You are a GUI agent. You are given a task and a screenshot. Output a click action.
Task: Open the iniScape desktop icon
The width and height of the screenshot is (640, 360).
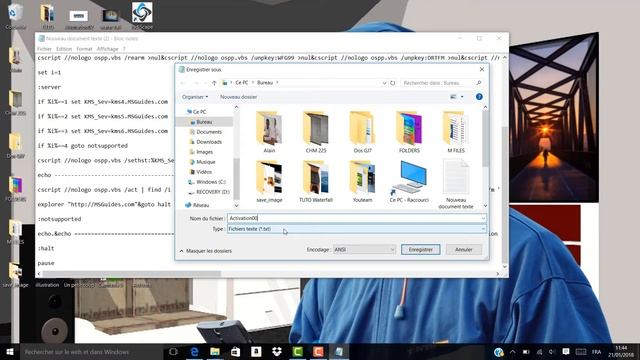click(142, 16)
